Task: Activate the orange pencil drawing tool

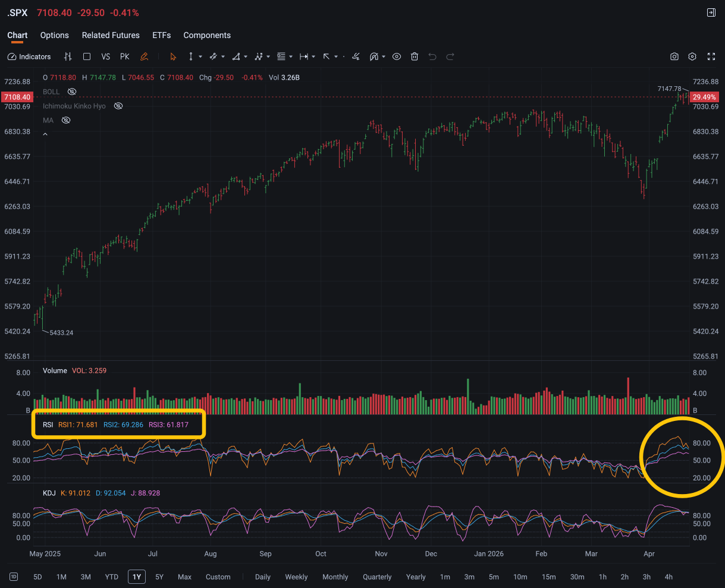Action: (144, 56)
